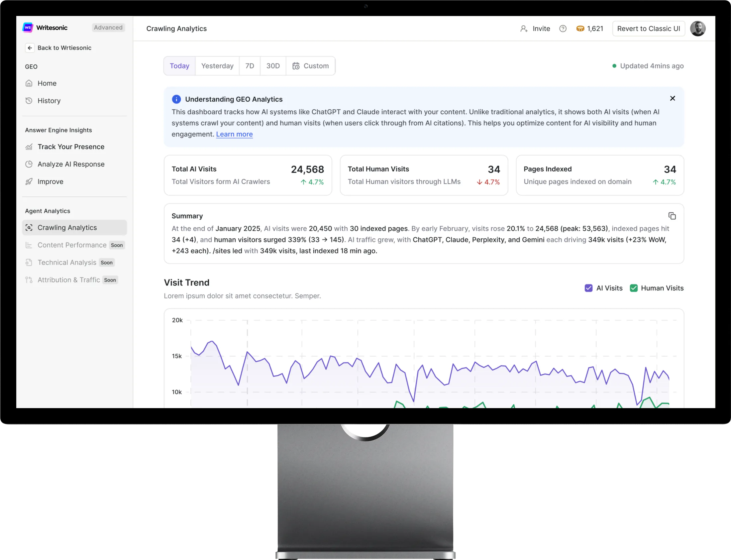Open the Custom date range picker

pos(311,66)
